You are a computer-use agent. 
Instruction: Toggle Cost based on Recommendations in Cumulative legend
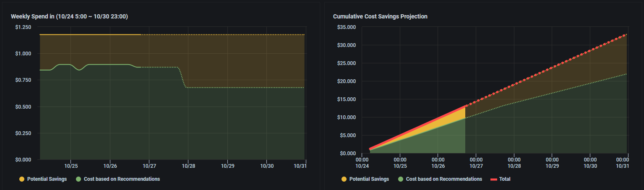coord(444,179)
